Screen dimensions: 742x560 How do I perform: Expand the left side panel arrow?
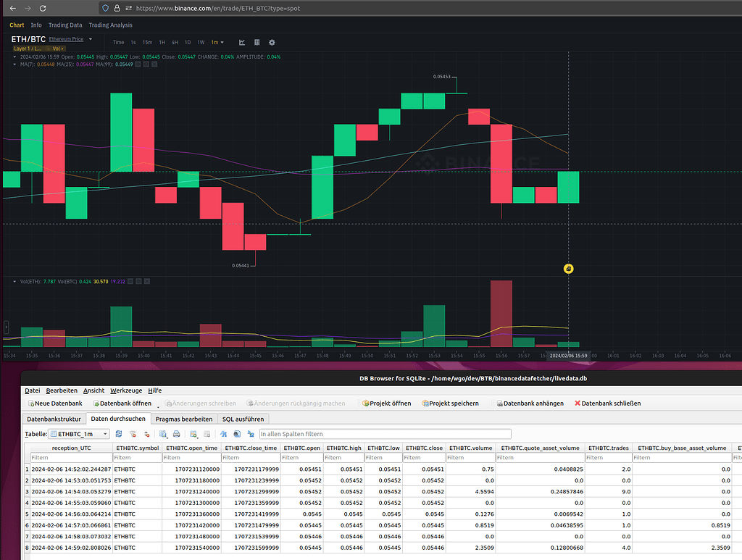[6, 326]
